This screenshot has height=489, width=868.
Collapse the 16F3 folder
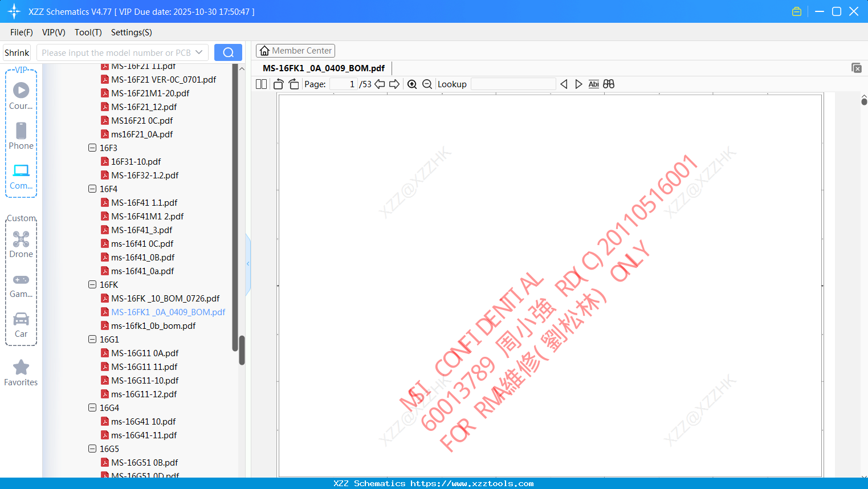click(92, 148)
